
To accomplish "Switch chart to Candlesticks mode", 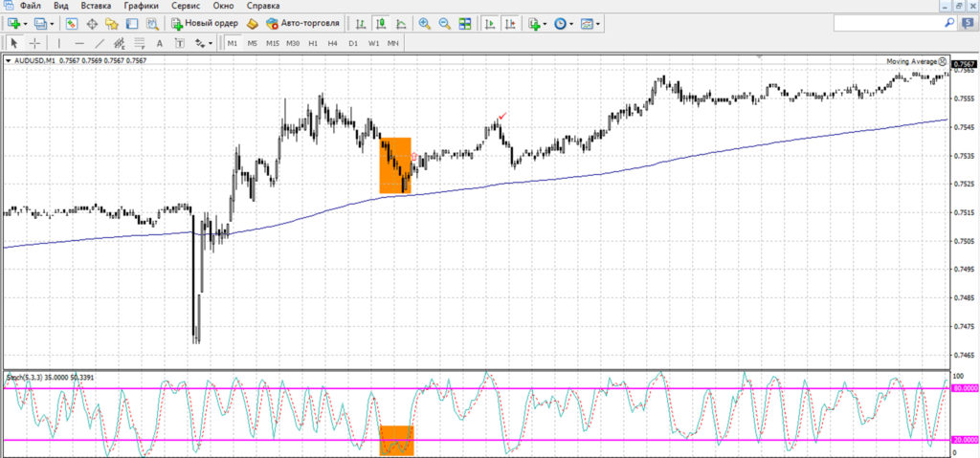I will pyautogui.click(x=381, y=24).
